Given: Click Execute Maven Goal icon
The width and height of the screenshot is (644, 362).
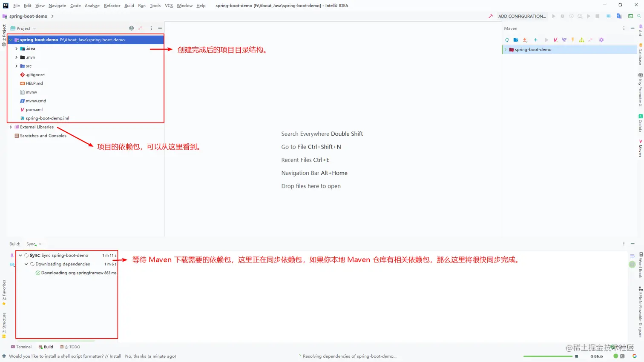Looking at the screenshot, I should click(555, 40).
